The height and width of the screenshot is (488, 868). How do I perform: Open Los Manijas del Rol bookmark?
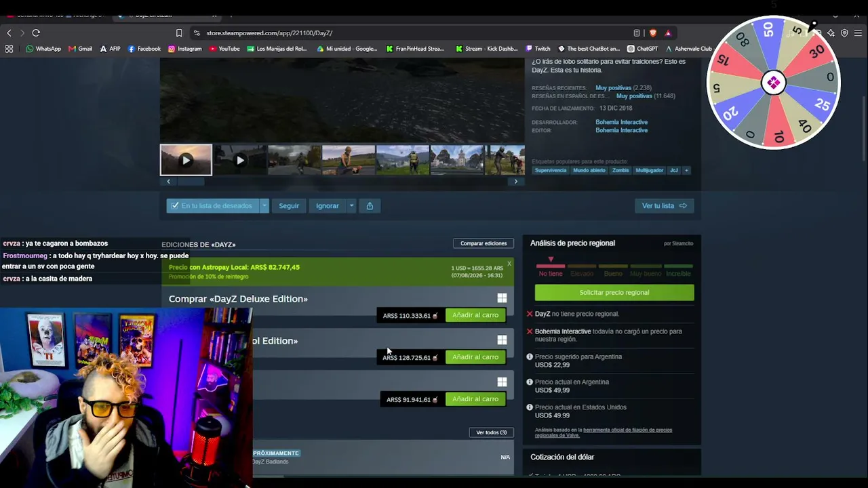point(277,49)
